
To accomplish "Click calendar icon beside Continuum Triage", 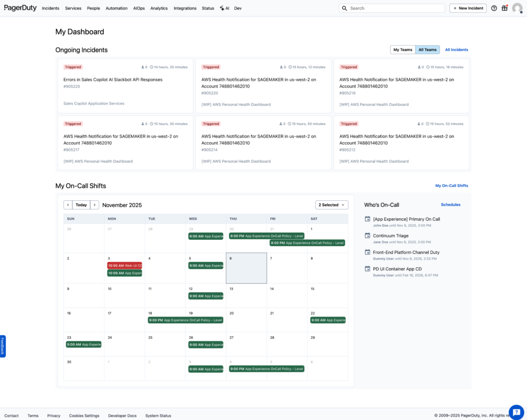I will pyautogui.click(x=367, y=236).
